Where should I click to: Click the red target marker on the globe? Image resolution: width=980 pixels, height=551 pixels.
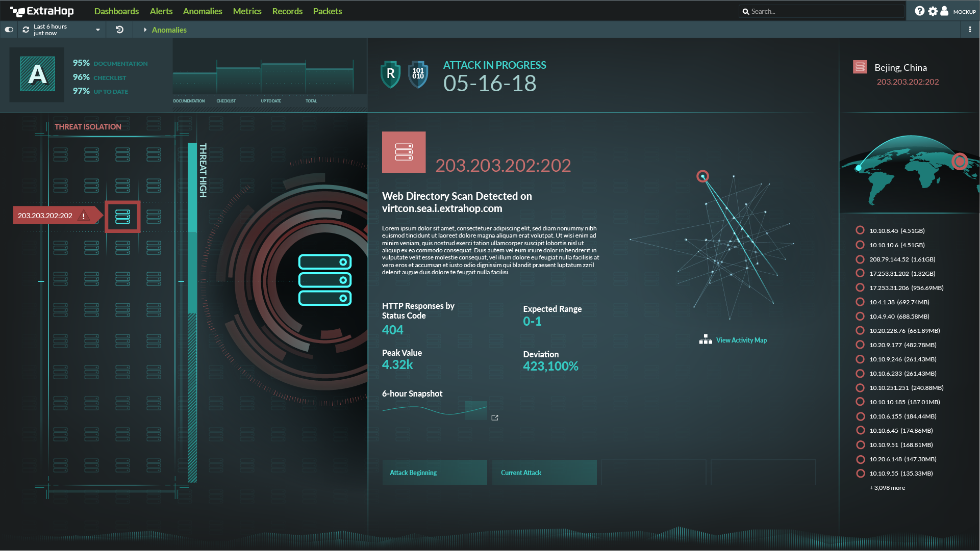(x=960, y=162)
